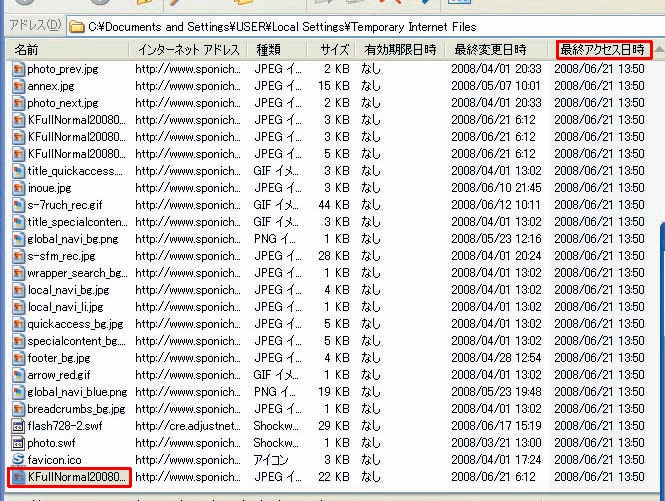Image resolution: width=665 pixels, height=501 pixels.
Task: Click the internet address cell for inoue.jpg
Action: coord(187,188)
